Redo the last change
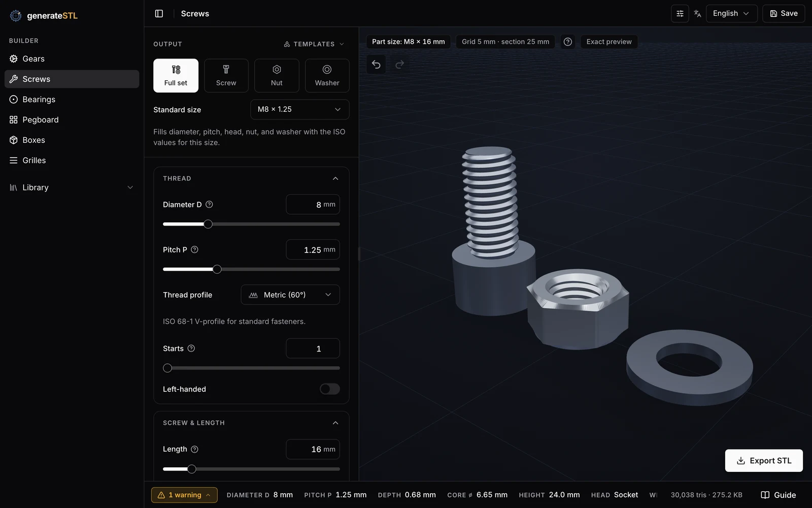Viewport: 812px width, 508px height. point(400,64)
